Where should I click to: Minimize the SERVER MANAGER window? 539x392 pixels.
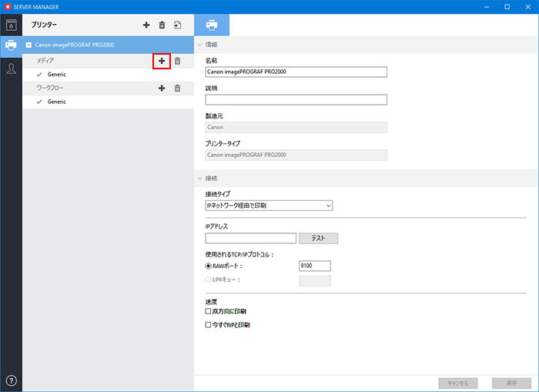[x=487, y=7]
